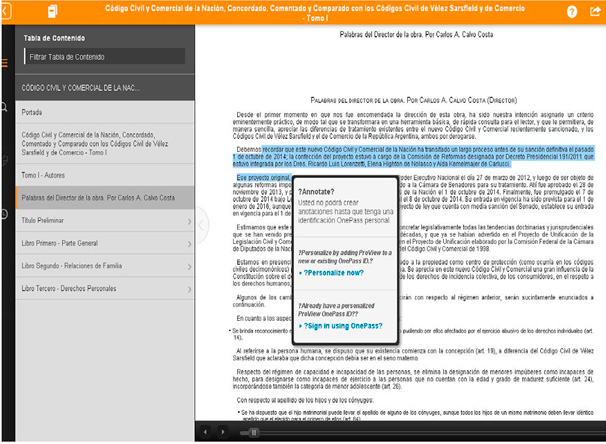The height and width of the screenshot is (444, 606).
Task: Click the Personalize now link
Action: coord(333,273)
